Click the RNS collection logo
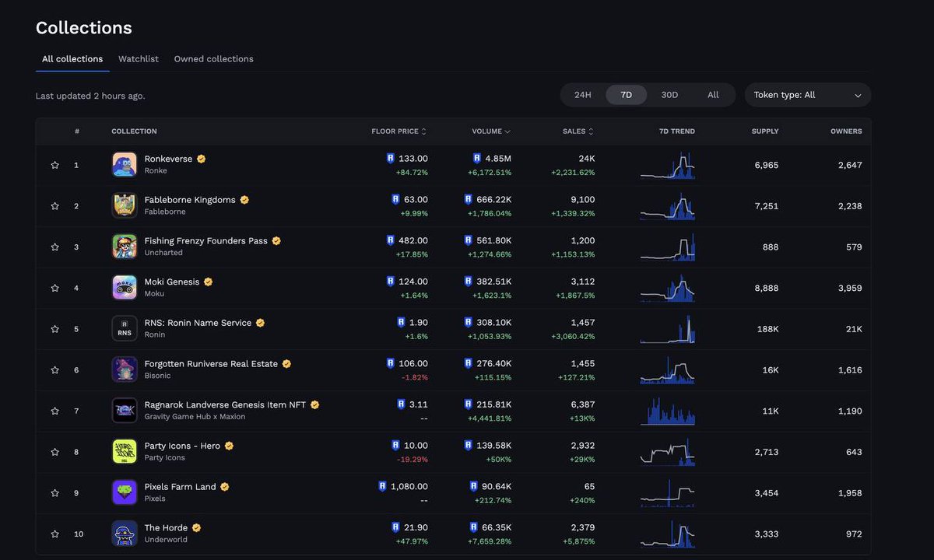 click(125, 329)
